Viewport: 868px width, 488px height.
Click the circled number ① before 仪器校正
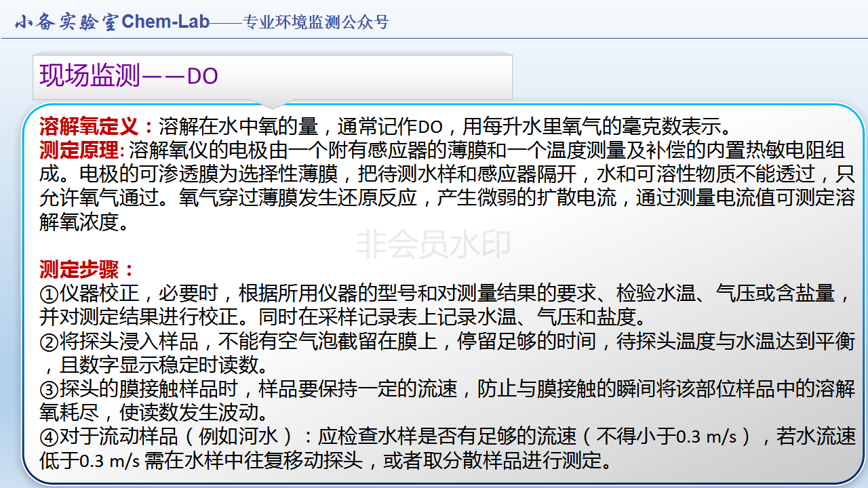pos(50,294)
